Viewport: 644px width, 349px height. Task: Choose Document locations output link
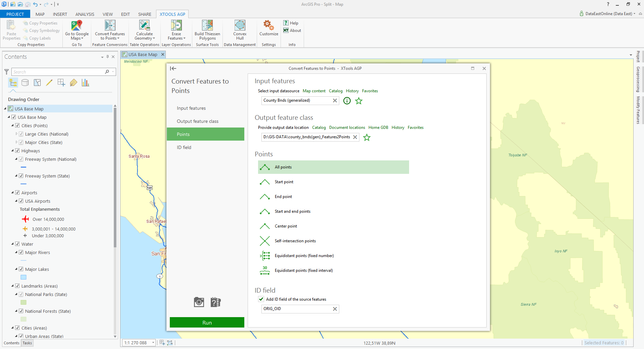(347, 128)
